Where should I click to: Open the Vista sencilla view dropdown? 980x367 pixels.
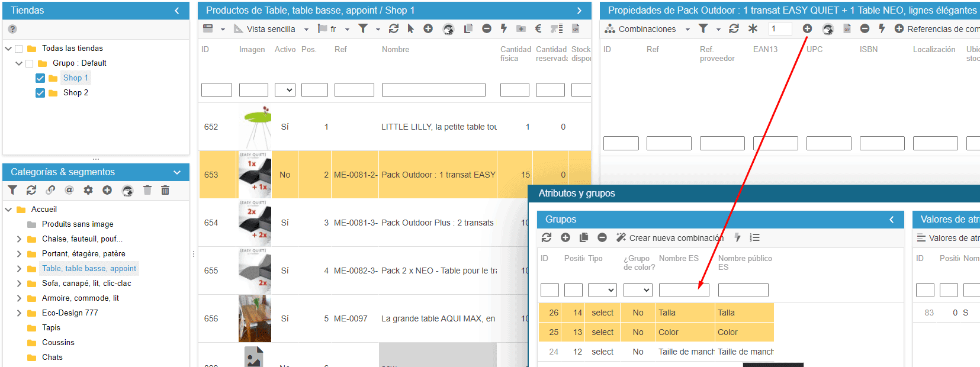coord(271,29)
